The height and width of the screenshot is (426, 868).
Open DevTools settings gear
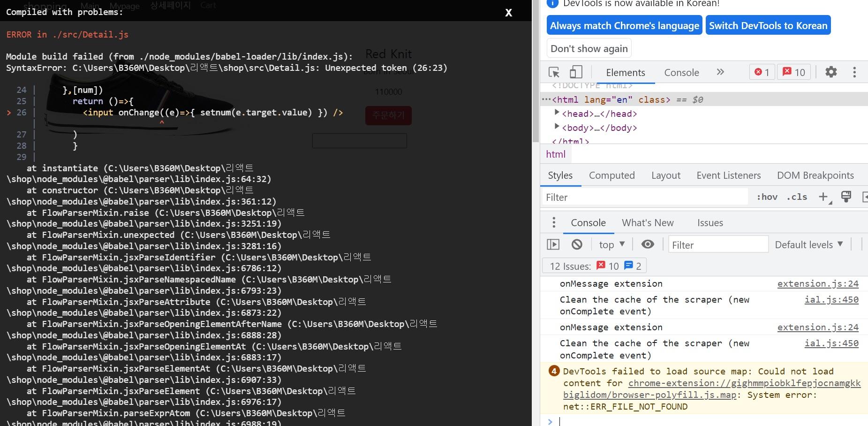coord(831,72)
